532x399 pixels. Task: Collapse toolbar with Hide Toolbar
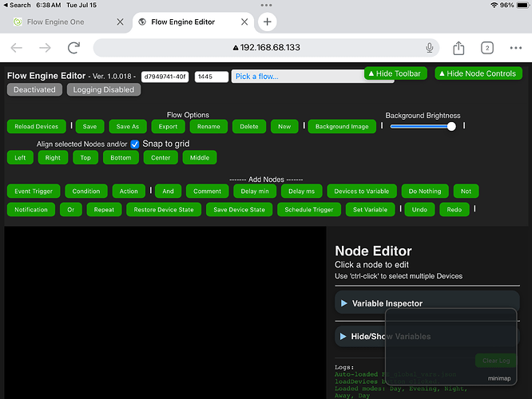pyautogui.click(x=395, y=73)
